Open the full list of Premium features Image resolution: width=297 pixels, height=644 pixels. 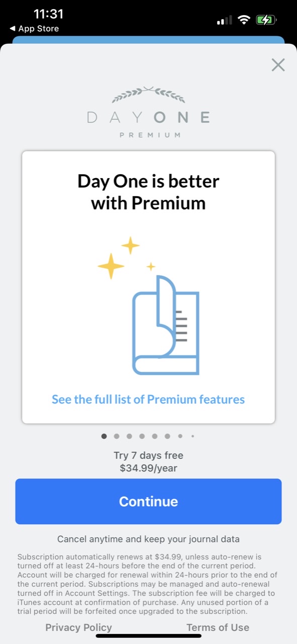coord(148,399)
